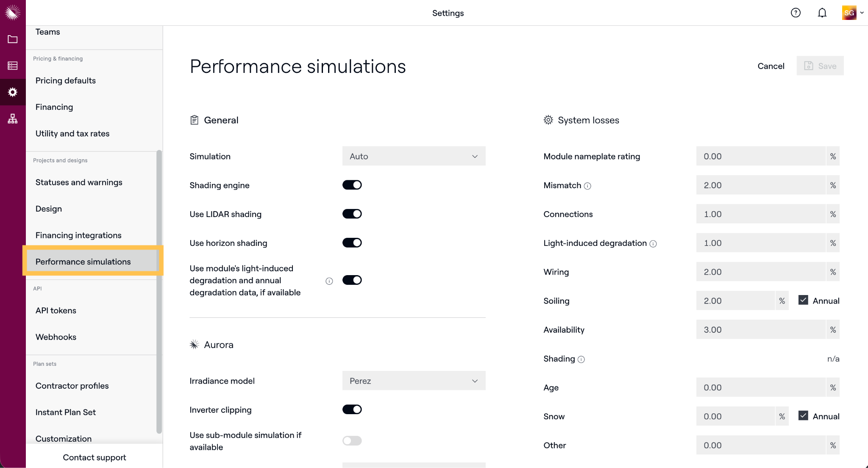Viewport: 868px width, 468px height.
Task: Enable Use sub-module simulation toggle
Action: pos(352,440)
